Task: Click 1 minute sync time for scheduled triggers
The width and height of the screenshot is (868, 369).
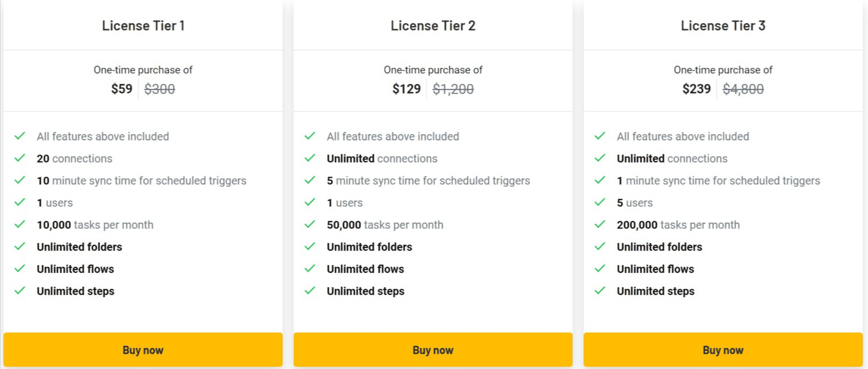Action: [x=718, y=181]
